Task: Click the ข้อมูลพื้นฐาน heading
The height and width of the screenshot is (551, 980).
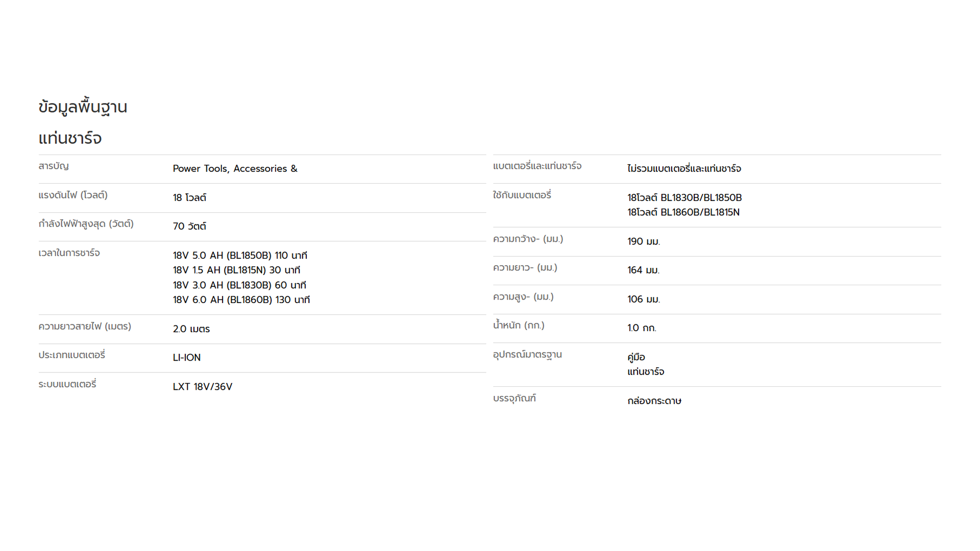Action: 83,107
